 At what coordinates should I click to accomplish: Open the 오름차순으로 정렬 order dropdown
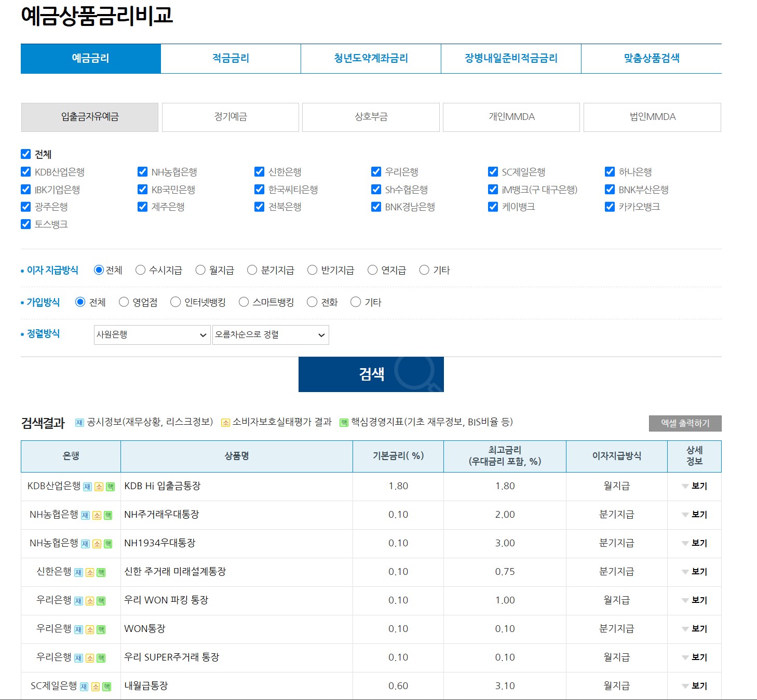(x=271, y=335)
